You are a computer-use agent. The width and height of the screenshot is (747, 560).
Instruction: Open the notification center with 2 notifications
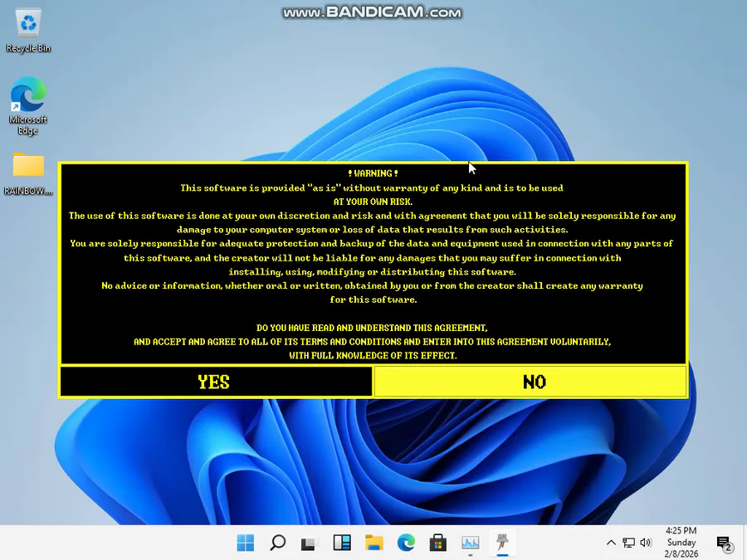(724, 543)
